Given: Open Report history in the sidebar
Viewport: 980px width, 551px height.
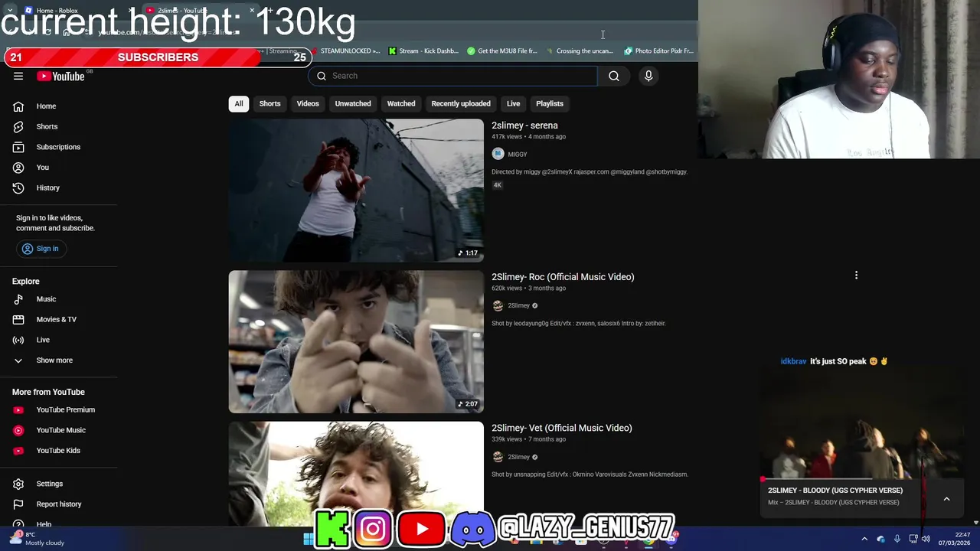Looking at the screenshot, I should [58, 504].
